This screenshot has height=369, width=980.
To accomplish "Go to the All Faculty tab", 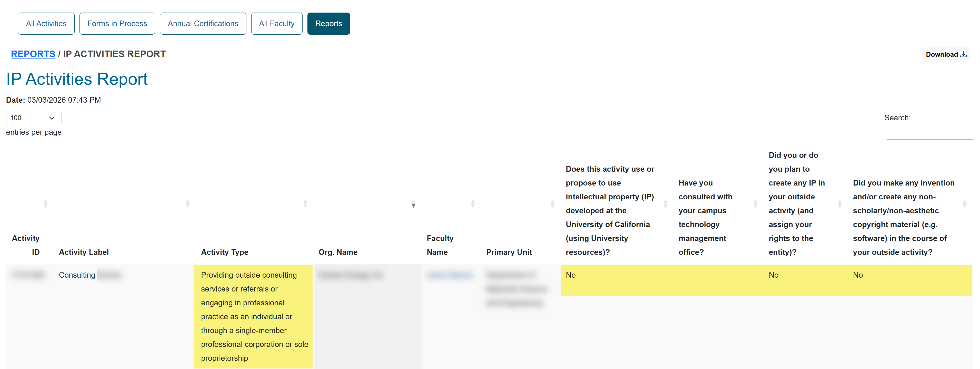I will [x=277, y=24].
